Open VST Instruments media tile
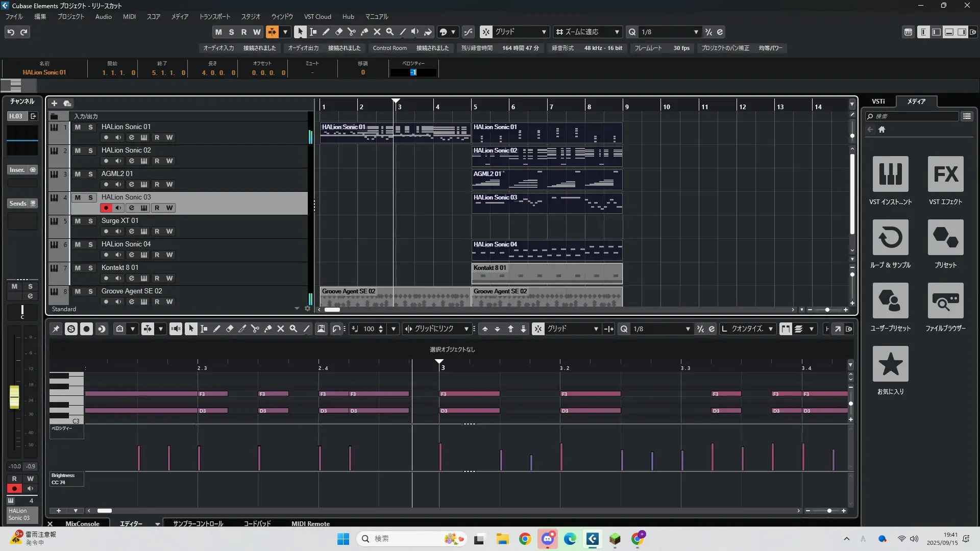 click(890, 174)
